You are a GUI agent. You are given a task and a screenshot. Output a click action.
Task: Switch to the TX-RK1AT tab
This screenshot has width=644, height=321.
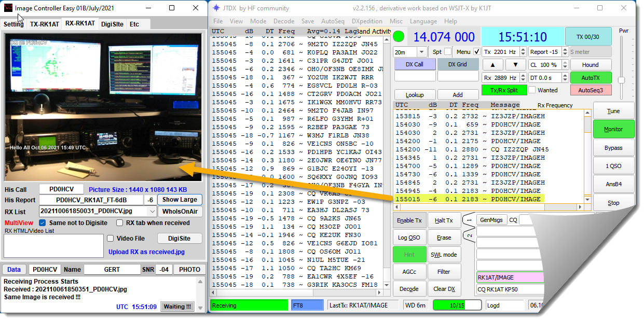click(44, 24)
